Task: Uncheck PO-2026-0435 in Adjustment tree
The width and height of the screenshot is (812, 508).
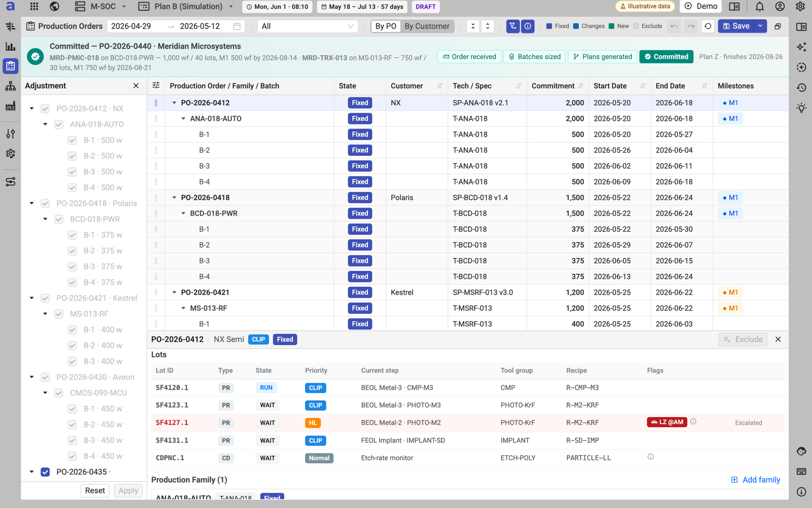Action: [x=45, y=472]
